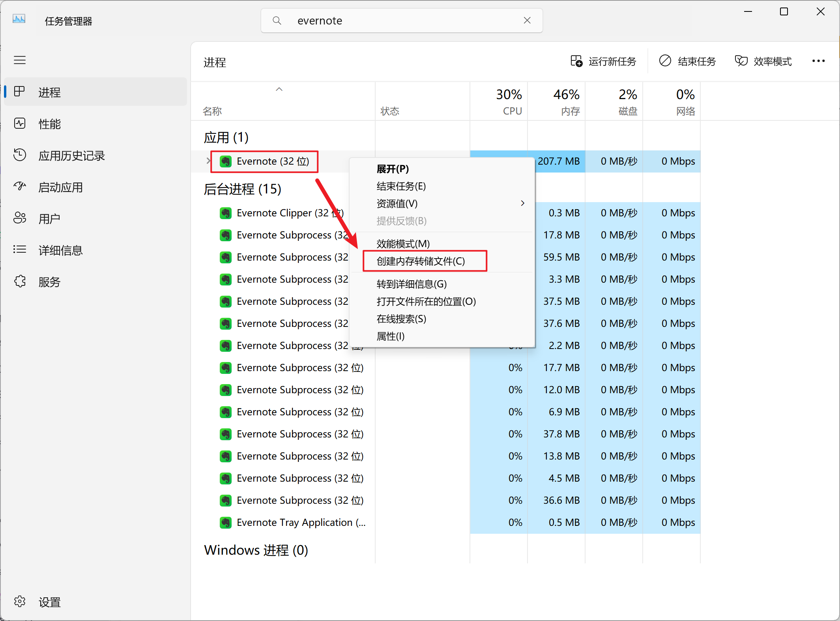This screenshot has width=840, height=621.
Task: Open the three-dot more options menu
Action: click(818, 61)
